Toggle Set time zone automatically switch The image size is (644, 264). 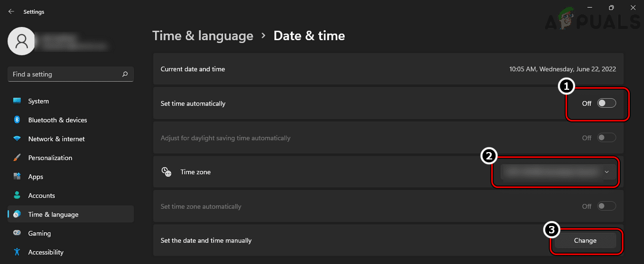[x=606, y=206]
